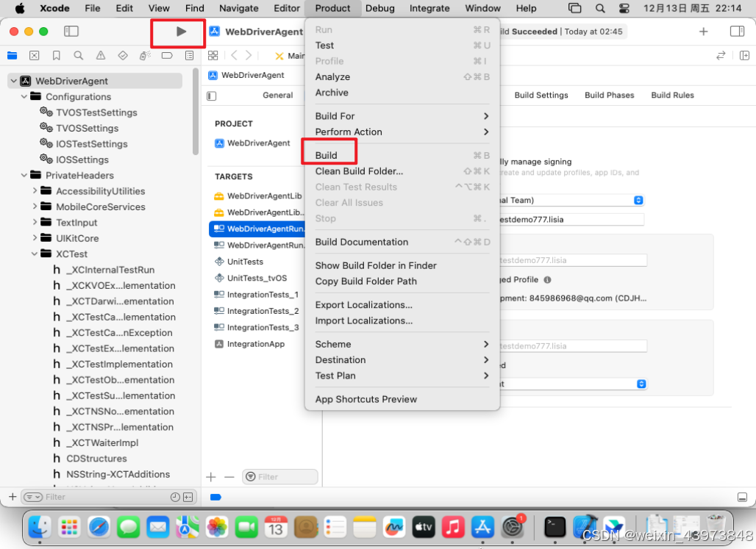
Task: Open the Build For submenu
Action: click(x=402, y=116)
